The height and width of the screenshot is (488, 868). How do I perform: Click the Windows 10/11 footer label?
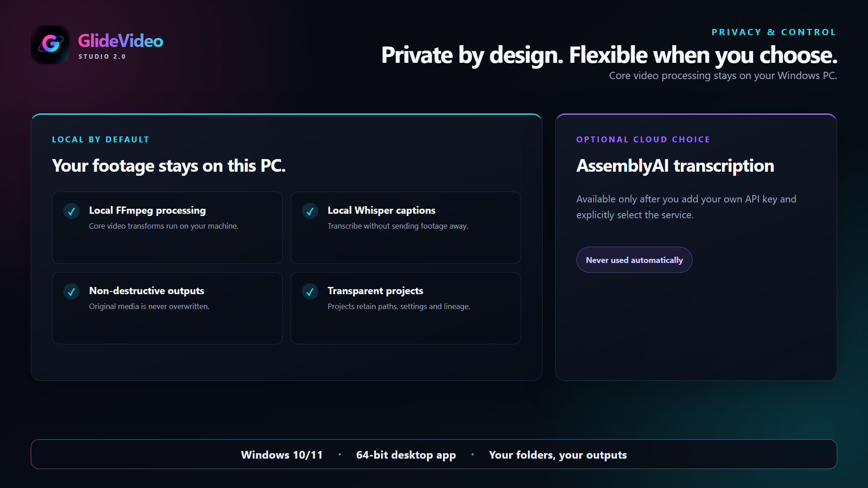point(282,455)
